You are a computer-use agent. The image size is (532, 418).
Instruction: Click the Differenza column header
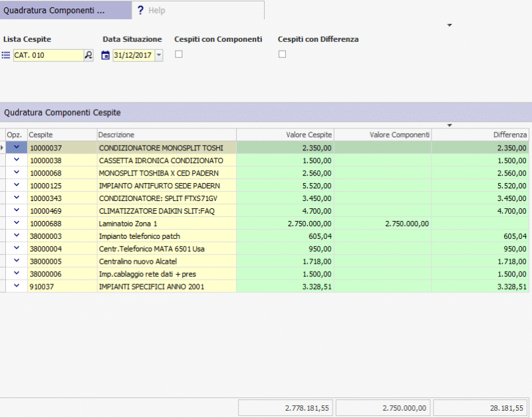[x=480, y=135]
